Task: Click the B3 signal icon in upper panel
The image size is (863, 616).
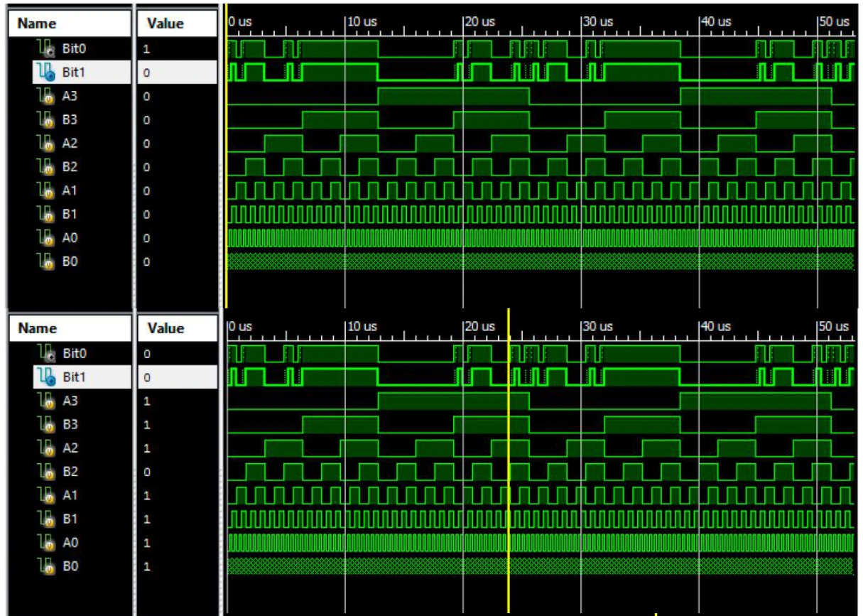Action: coord(45,120)
